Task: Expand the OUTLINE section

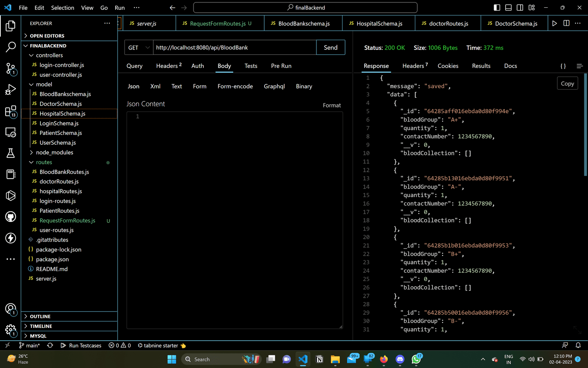Action: [x=69, y=316]
